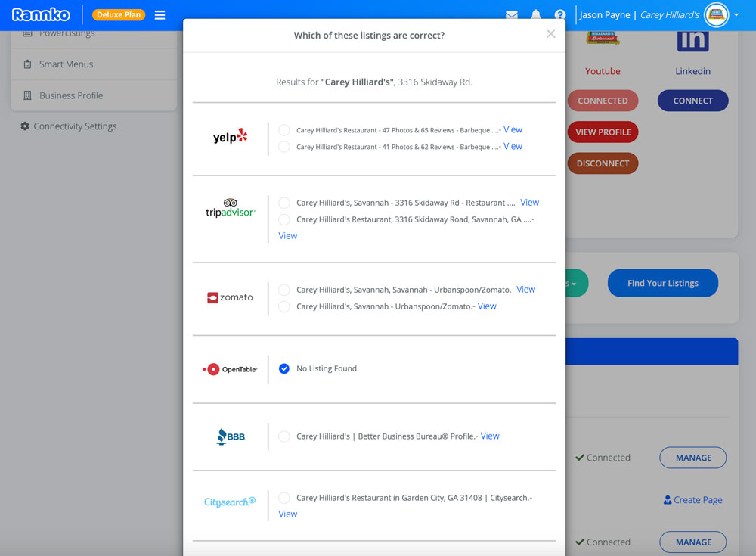Click the YouTube DISCONNECT button
Screen dimensions: 756x556
tap(603, 163)
